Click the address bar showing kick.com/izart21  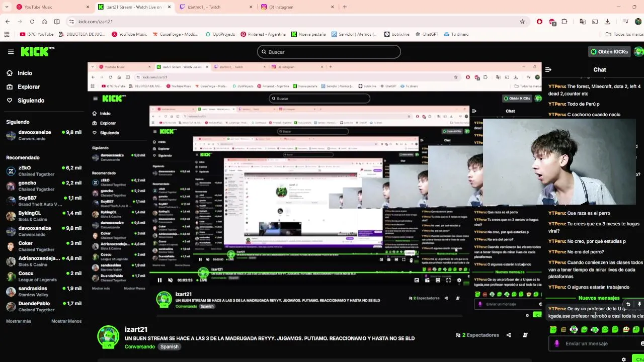(297, 22)
